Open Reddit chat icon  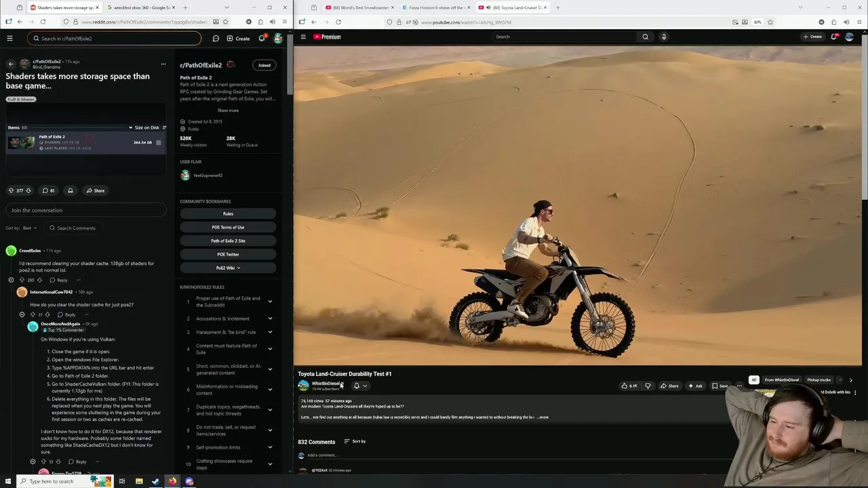pos(216,39)
